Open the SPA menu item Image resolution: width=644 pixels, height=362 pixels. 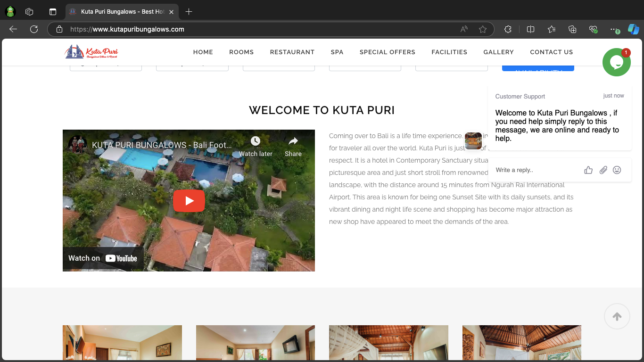point(337,52)
